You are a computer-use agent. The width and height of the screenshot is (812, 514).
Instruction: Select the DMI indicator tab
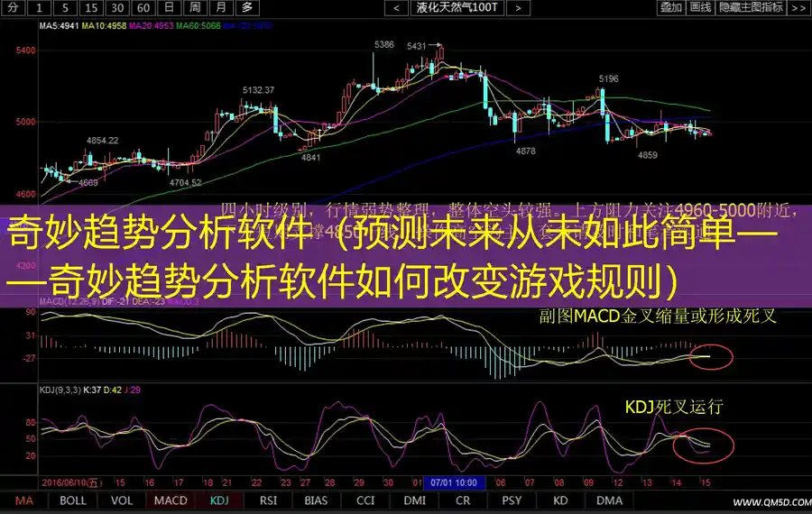tap(414, 500)
